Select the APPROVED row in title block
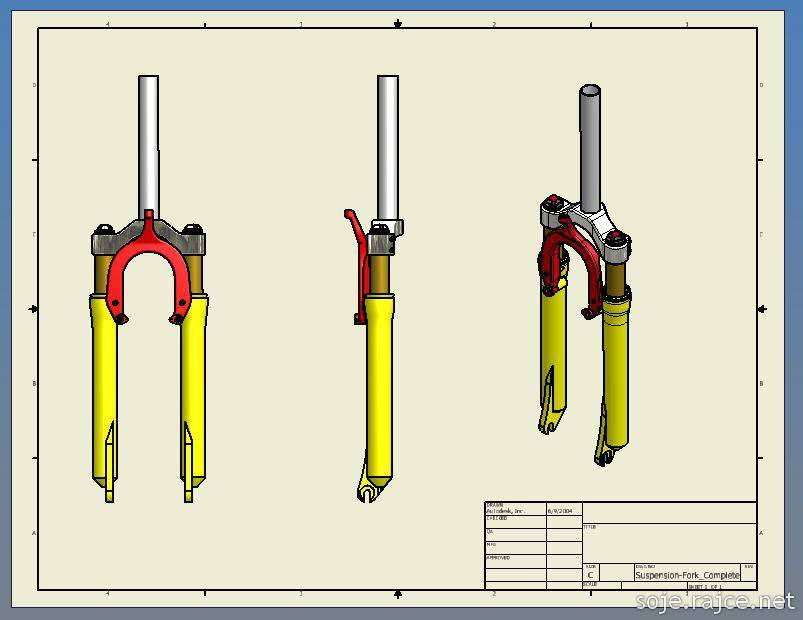The height and width of the screenshot is (620, 803). pos(515,558)
